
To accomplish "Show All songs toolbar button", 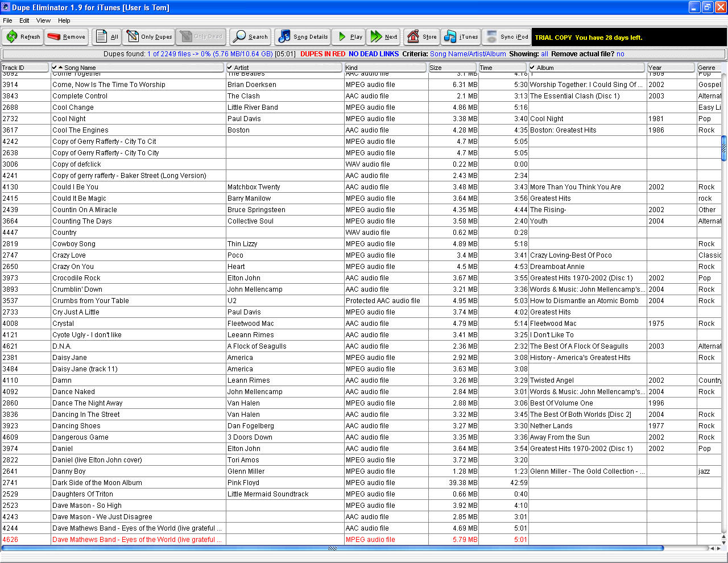I will 107,37.
